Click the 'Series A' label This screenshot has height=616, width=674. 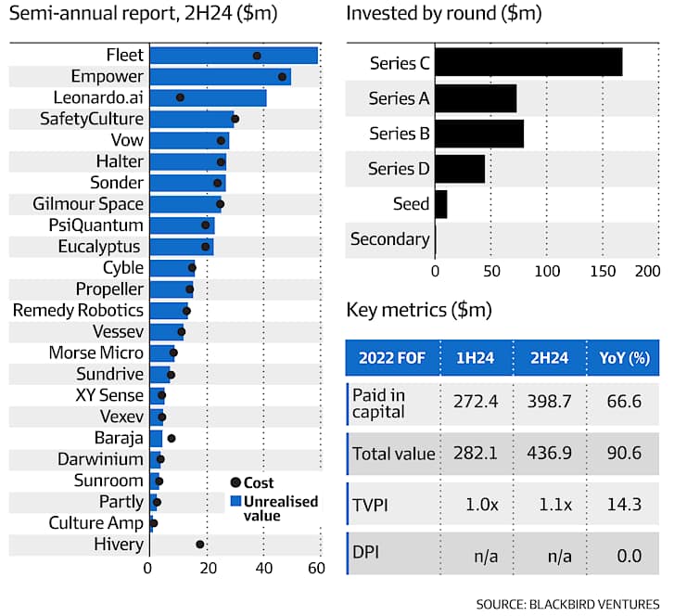[x=400, y=98]
